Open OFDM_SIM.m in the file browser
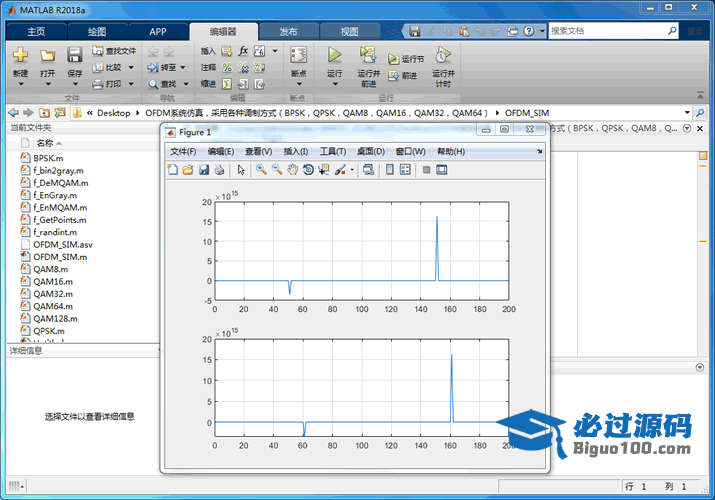 [x=60, y=257]
